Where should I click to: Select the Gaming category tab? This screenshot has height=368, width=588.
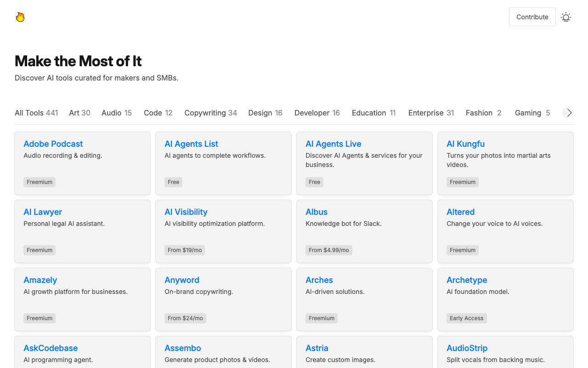pyautogui.click(x=532, y=113)
